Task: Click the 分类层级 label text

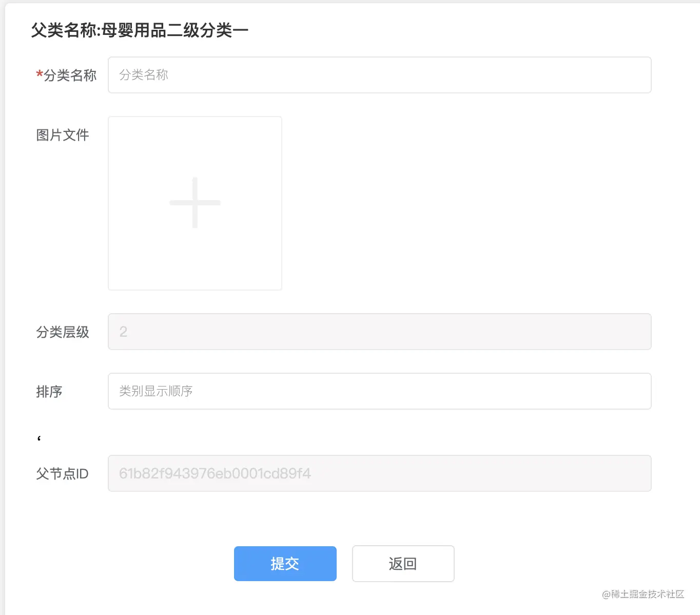Action: tap(63, 332)
